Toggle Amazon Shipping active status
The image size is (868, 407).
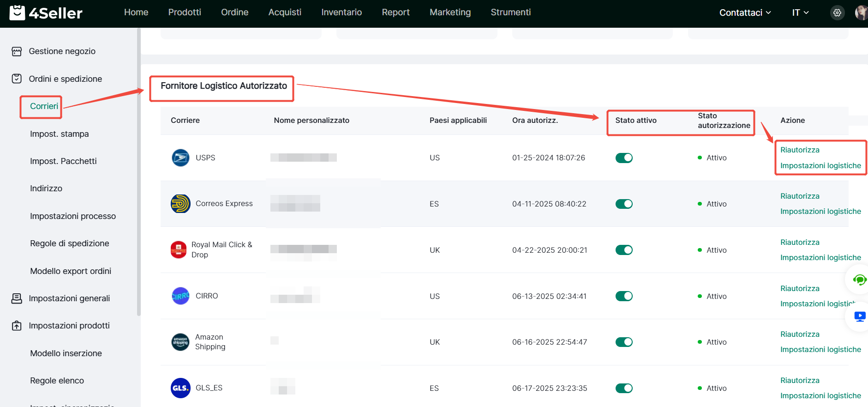pos(624,342)
